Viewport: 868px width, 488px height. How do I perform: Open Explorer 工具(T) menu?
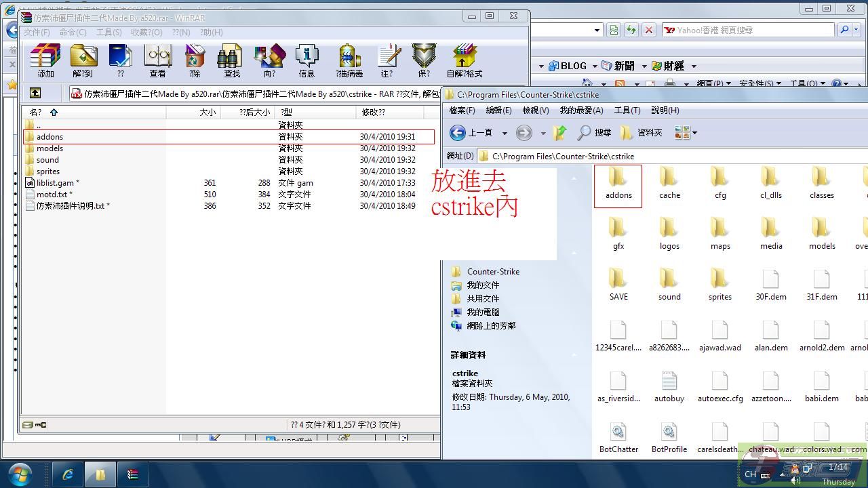(627, 110)
